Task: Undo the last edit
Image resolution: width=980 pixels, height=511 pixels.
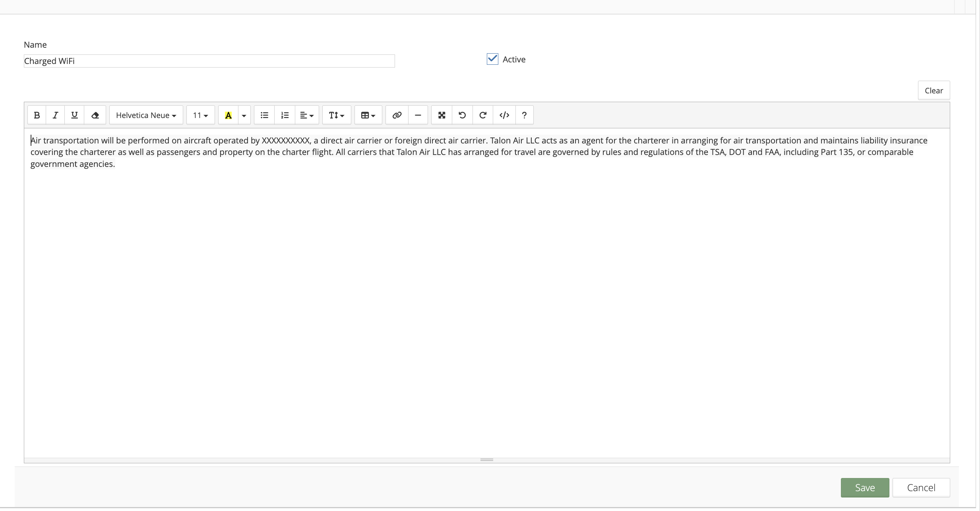Action: point(462,115)
